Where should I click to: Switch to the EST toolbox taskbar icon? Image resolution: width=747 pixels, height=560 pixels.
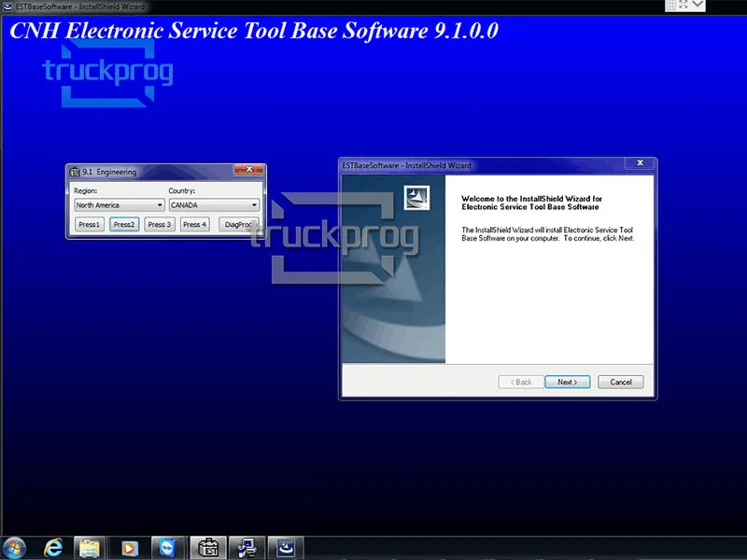(x=207, y=548)
